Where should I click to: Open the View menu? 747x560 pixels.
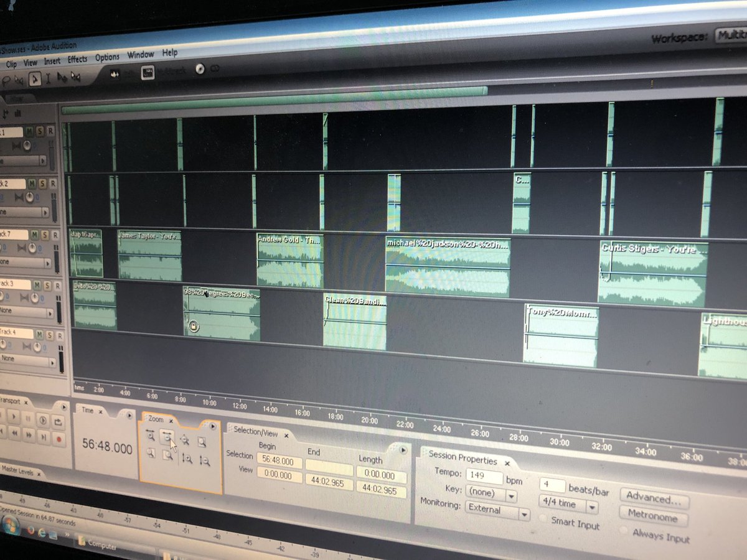coord(31,63)
